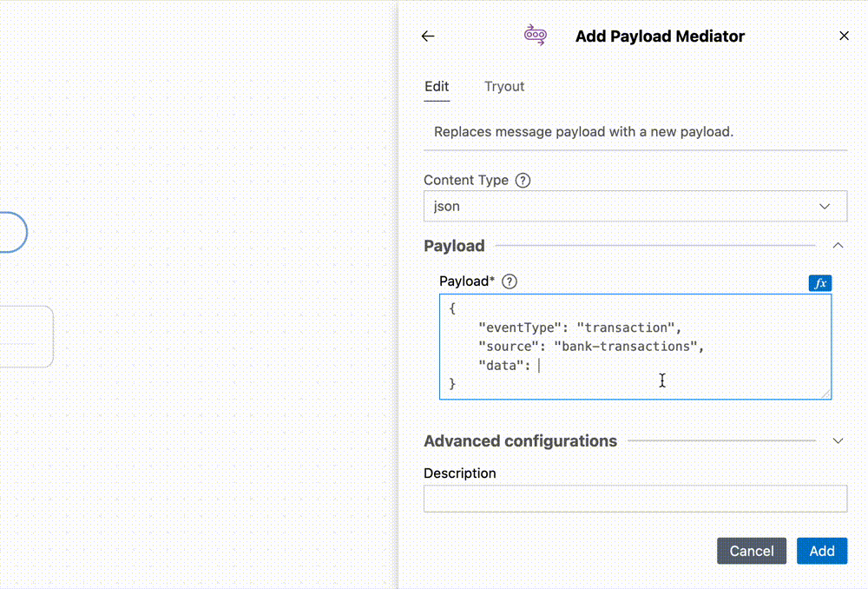Viewport: 868px width, 589px height.
Task: Click the Payload Mediator icon in the header
Action: click(536, 35)
